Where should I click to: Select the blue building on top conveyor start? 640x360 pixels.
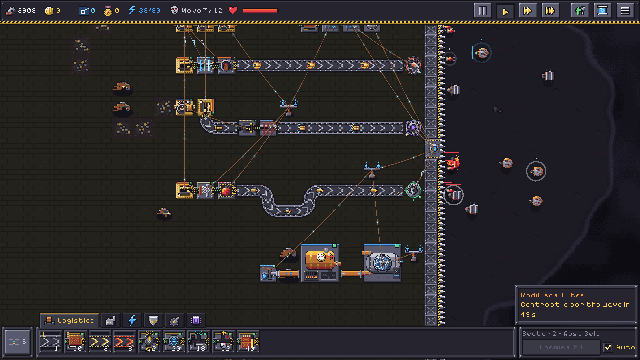tap(205, 65)
